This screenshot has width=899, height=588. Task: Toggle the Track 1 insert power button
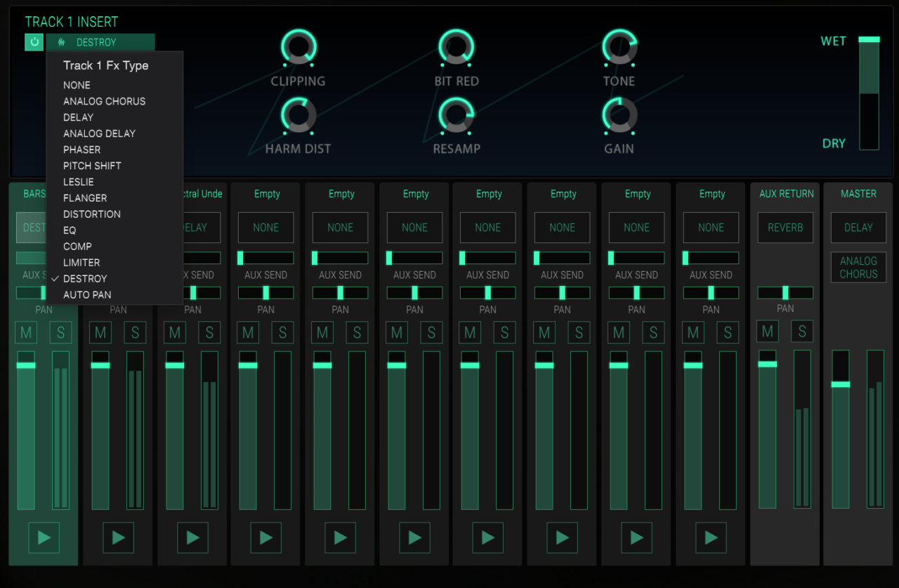[x=34, y=42]
